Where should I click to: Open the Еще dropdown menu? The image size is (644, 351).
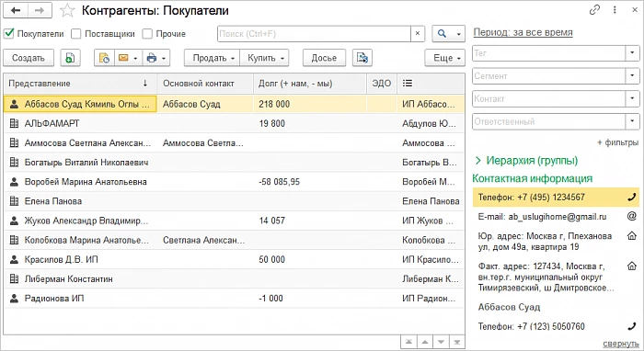coord(445,58)
